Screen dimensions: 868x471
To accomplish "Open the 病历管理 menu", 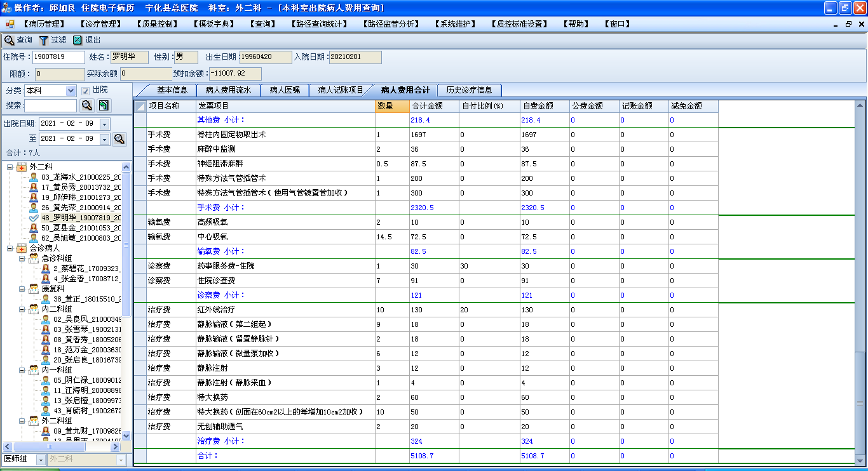I will tap(44, 24).
